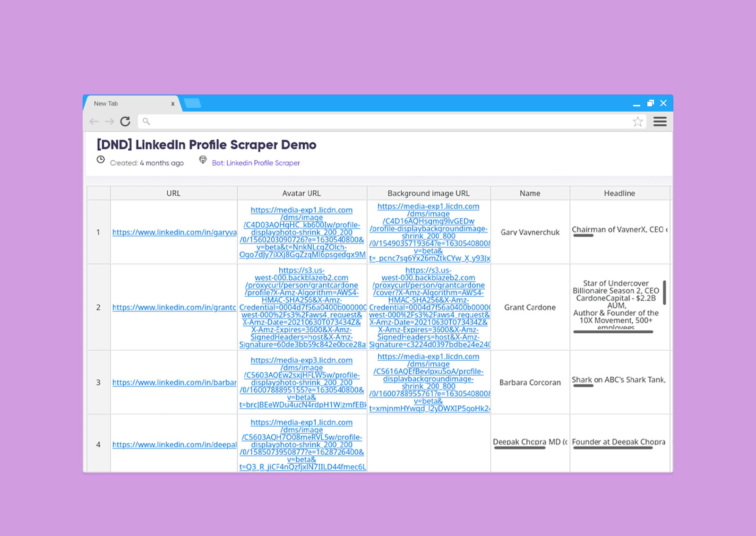Screen dimensions: 756x536
Task: Open the Bot: LinkedIn Profile Scraper link
Action: point(262,163)
